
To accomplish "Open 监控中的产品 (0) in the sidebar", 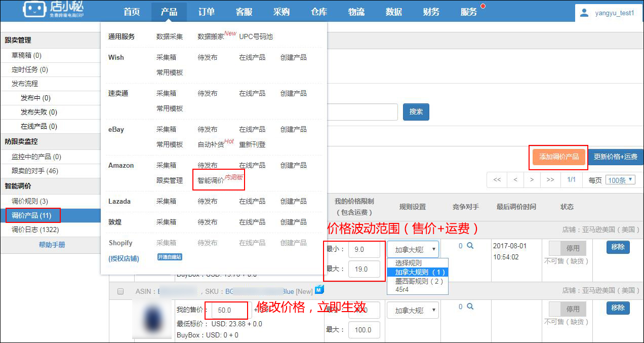I will 36,157.
